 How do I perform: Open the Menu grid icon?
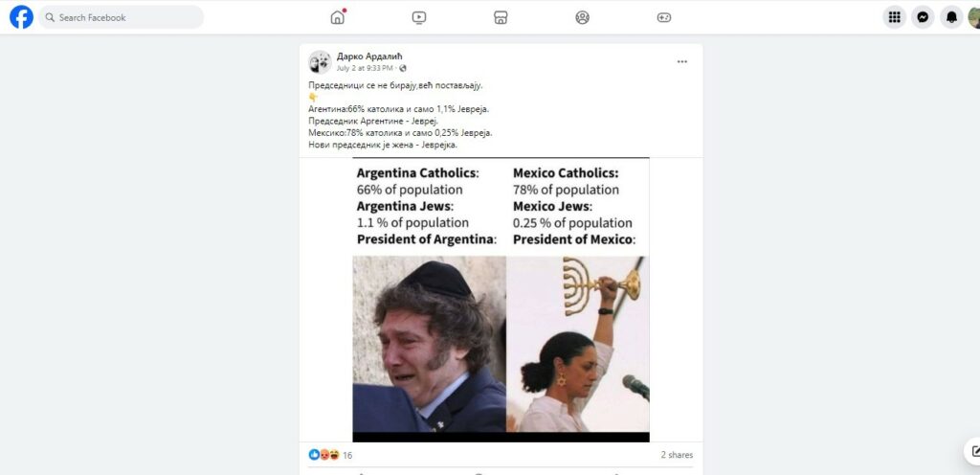[x=895, y=17]
